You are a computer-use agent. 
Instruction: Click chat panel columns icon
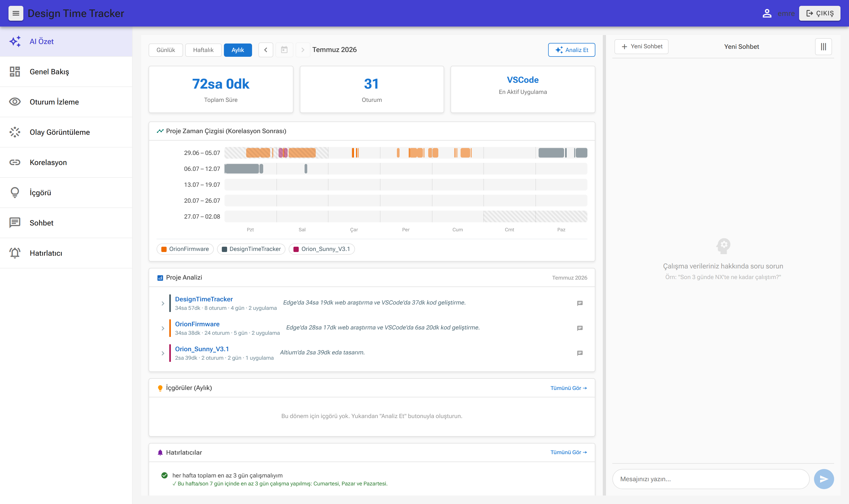823,46
